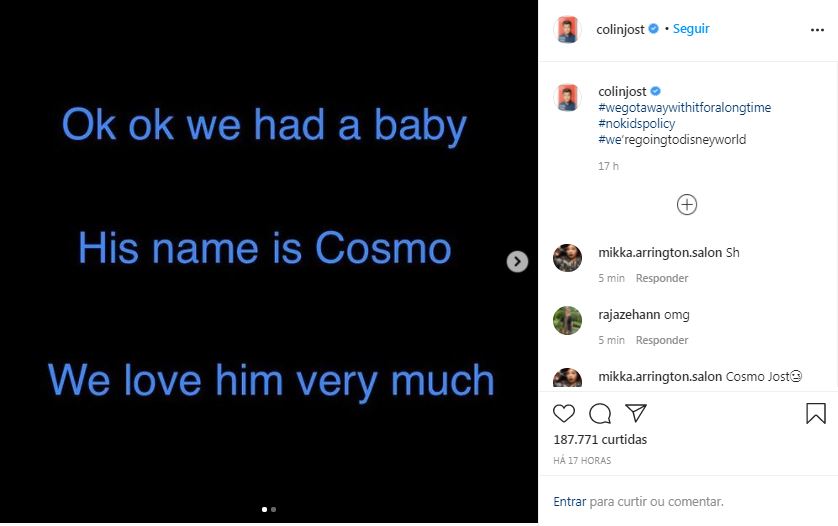This screenshot has height=526, width=838.
Task: Save the post with the bookmark icon
Action: (x=816, y=413)
